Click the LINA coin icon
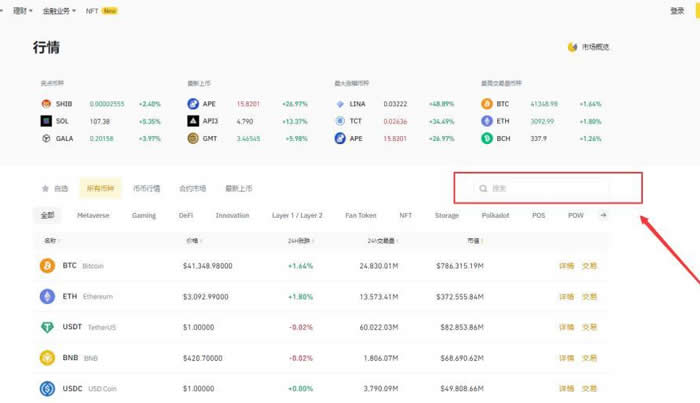Screen dimensions: 700x403 coord(340,103)
